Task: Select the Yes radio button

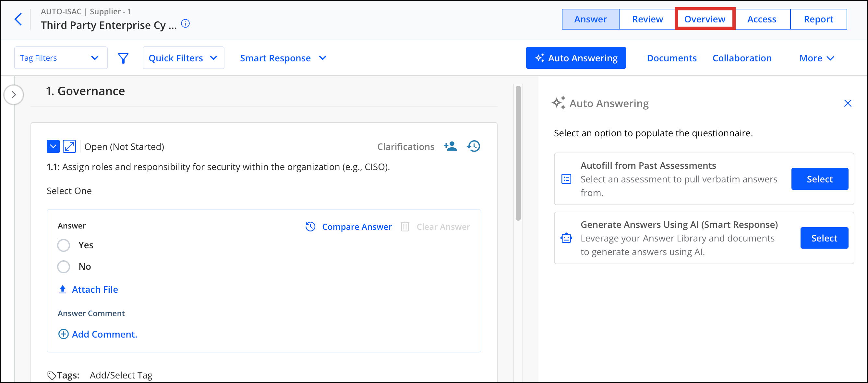Action: pos(63,245)
